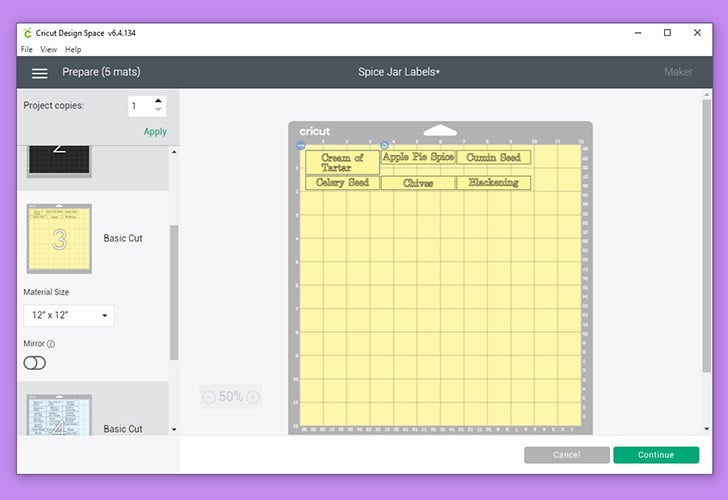
Task: Decrease project copies with down arrow
Action: point(158,110)
